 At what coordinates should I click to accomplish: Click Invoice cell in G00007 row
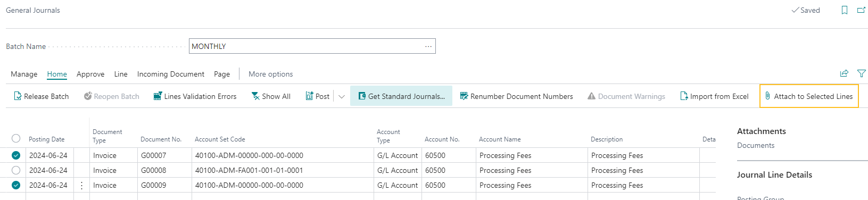point(113,155)
